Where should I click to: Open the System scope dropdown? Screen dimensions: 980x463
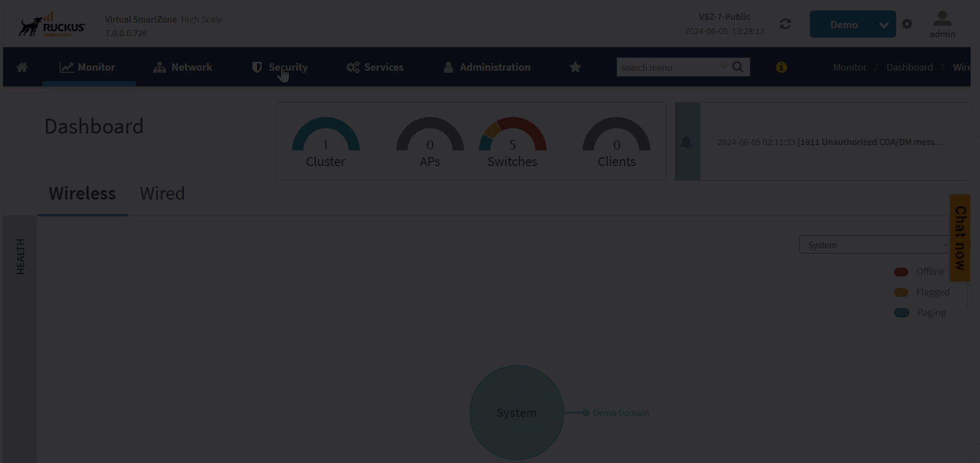875,245
